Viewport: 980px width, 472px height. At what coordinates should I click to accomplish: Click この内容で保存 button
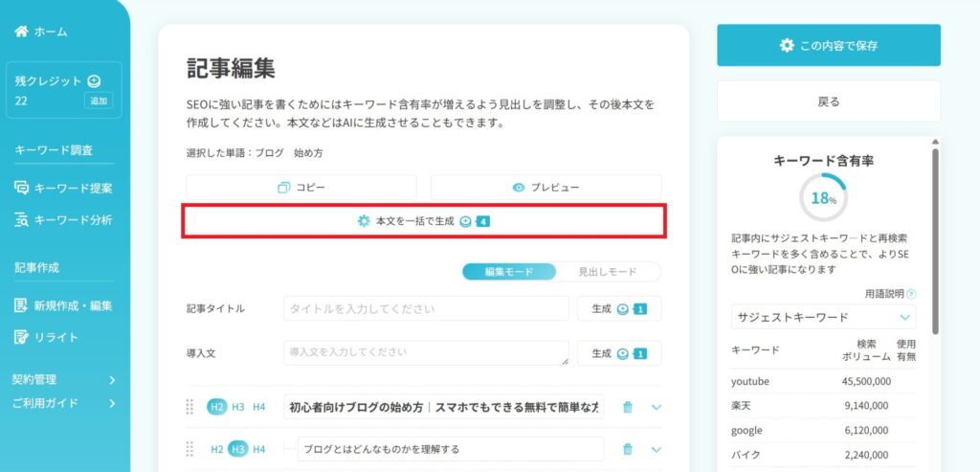[829, 45]
